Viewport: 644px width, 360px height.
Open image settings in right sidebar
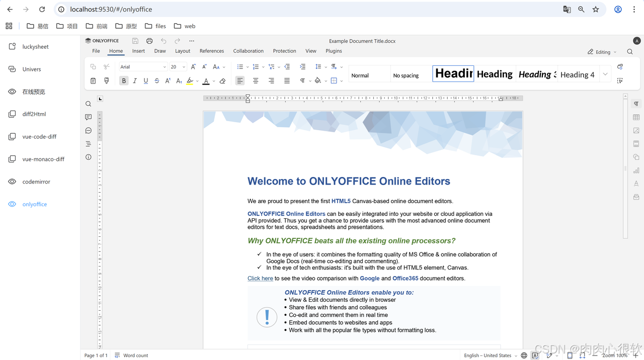tap(636, 131)
